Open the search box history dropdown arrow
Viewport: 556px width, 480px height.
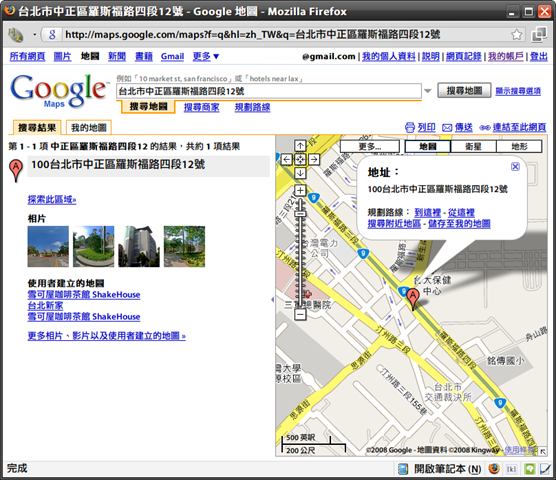[x=428, y=91]
